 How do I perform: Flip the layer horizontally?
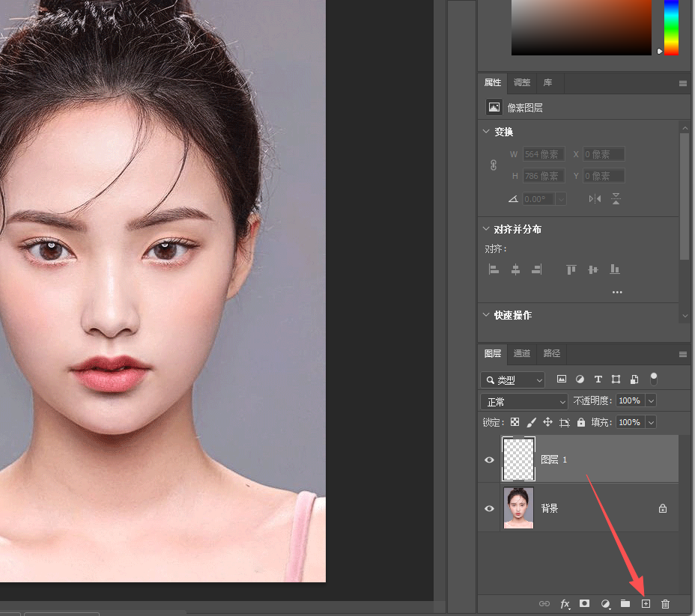(x=595, y=199)
